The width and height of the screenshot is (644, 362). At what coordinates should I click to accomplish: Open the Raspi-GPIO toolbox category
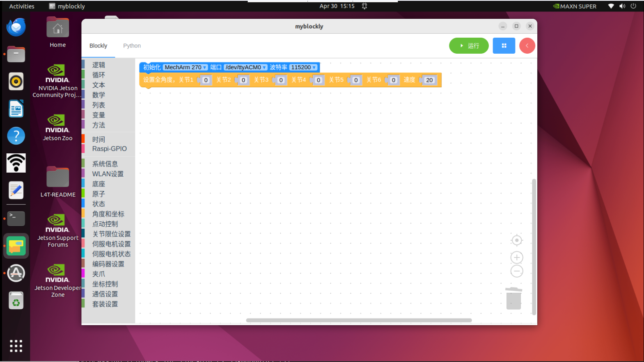[x=109, y=149]
